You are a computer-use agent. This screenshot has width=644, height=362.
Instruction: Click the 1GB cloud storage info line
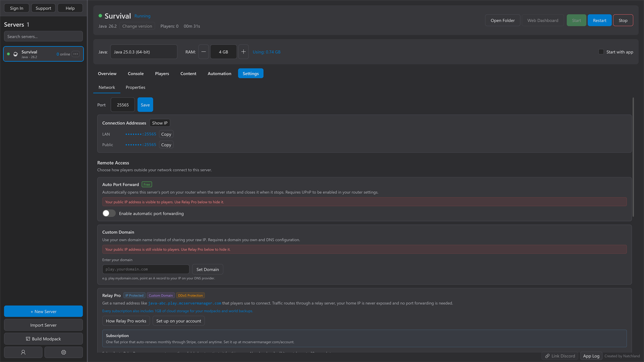tap(178, 311)
